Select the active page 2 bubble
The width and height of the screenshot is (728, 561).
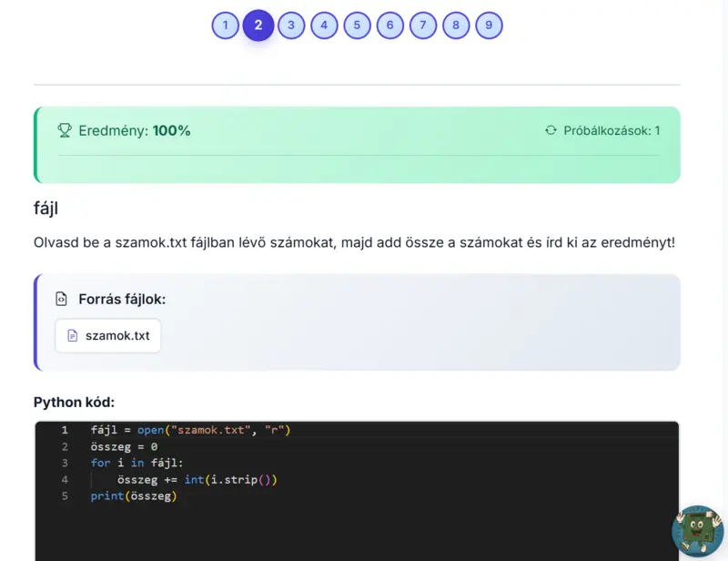point(258,25)
